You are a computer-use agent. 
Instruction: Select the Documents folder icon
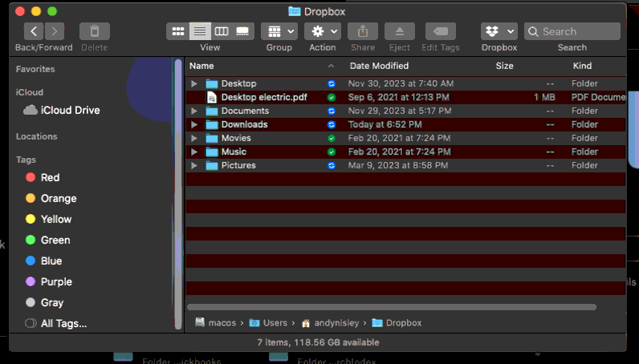click(x=211, y=111)
